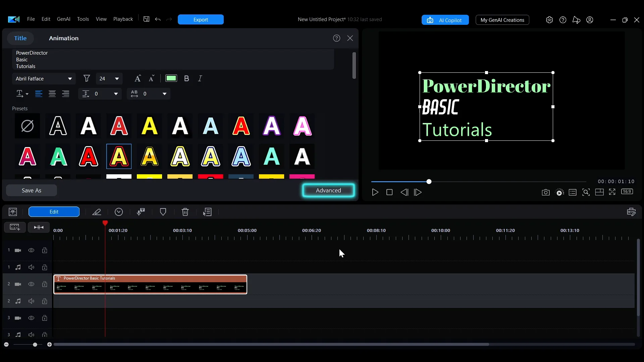Open the preferences gear icon
644x362 pixels.
click(x=549, y=20)
